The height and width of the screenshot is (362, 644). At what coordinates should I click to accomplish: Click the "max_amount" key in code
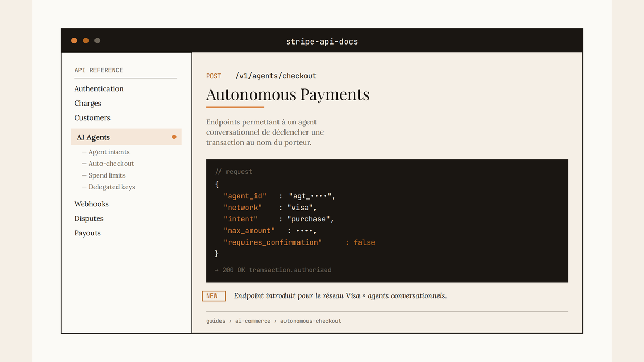point(249,231)
